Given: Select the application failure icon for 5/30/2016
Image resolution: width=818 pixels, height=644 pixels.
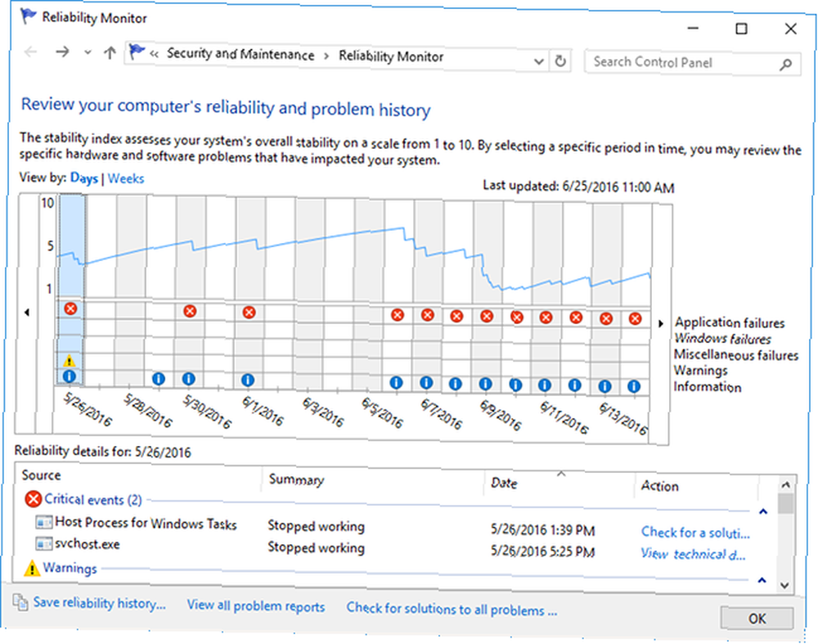Looking at the screenshot, I should pyautogui.click(x=190, y=311).
